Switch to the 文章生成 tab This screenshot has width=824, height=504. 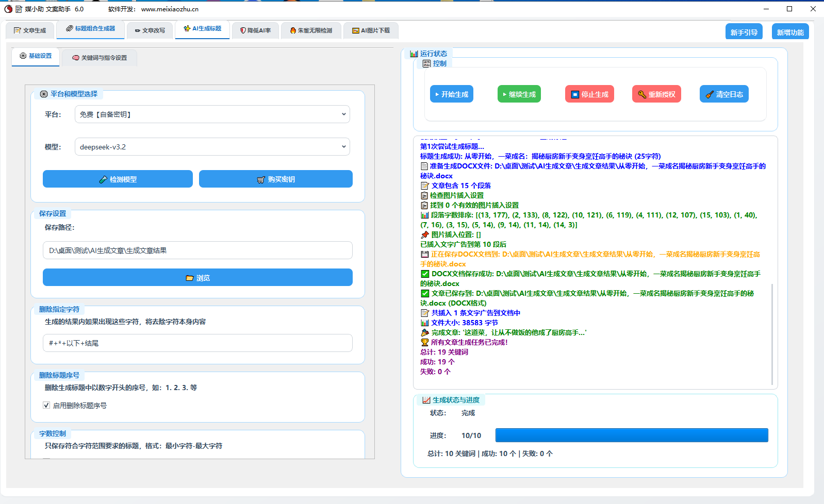click(x=30, y=30)
